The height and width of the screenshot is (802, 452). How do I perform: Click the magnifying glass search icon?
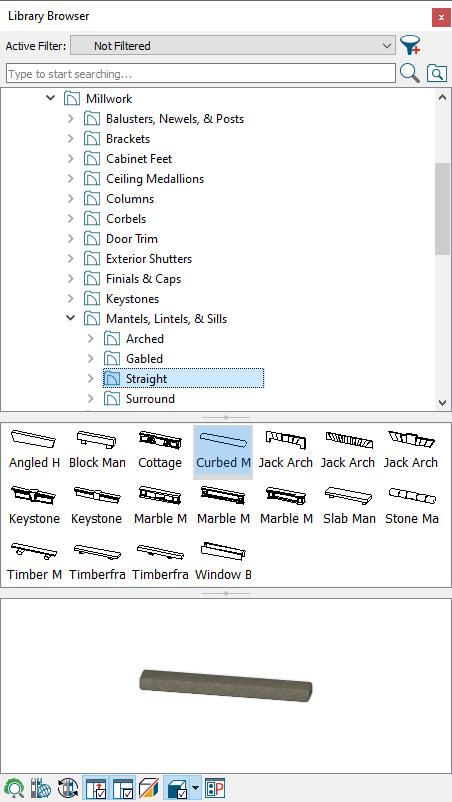coord(410,74)
